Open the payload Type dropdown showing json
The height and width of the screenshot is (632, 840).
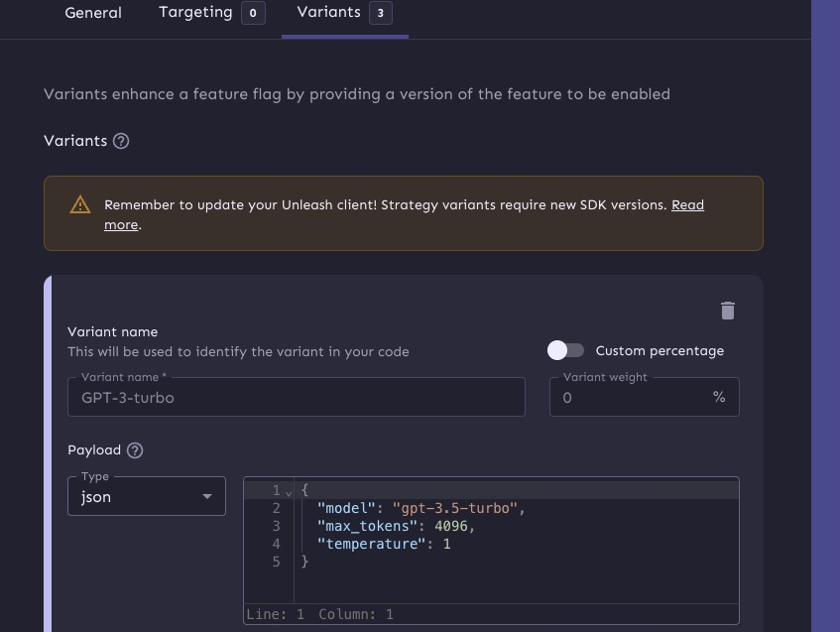pyautogui.click(x=146, y=497)
